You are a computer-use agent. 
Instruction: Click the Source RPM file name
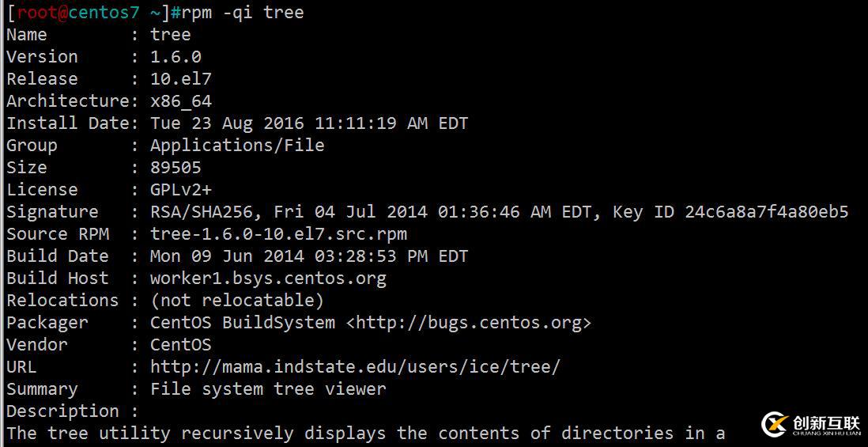(278, 233)
